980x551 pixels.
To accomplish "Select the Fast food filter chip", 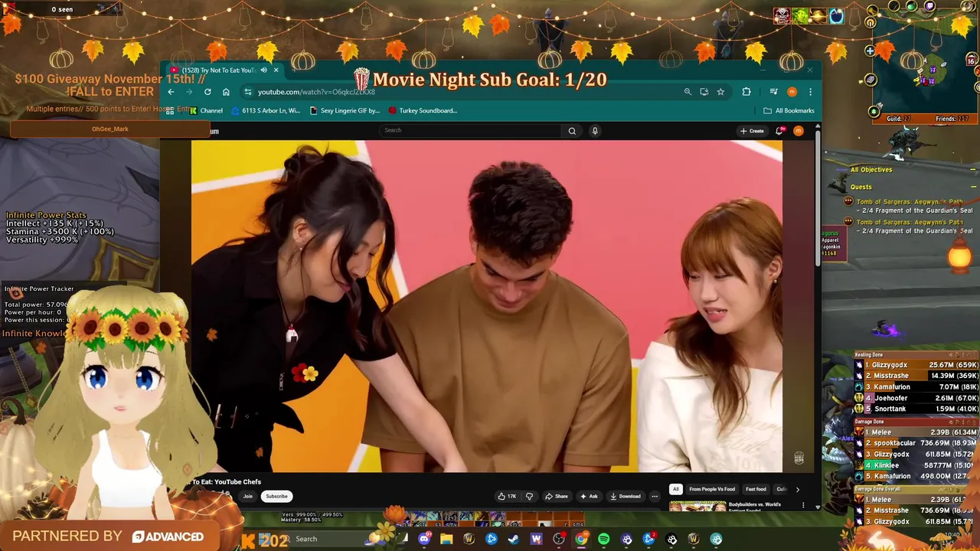I will (x=756, y=489).
